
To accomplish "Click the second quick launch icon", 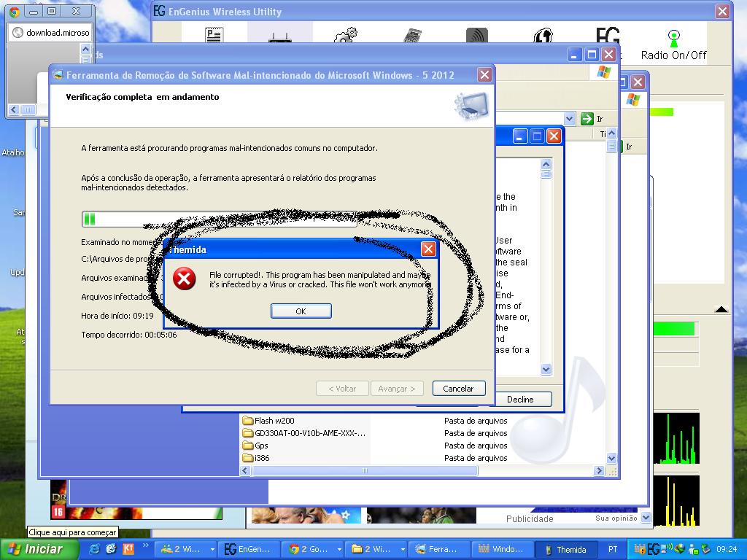I will [111, 549].
